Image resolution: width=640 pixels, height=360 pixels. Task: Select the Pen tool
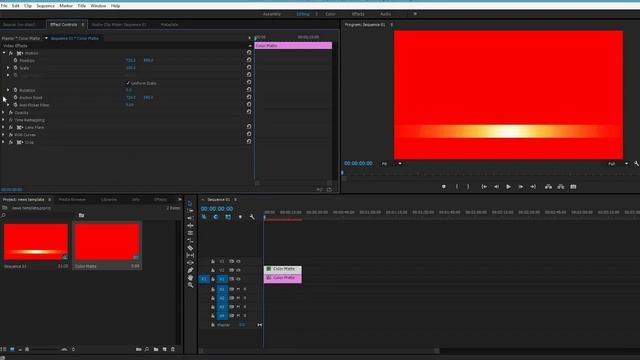pyautogui.click(x=190, y=270)
